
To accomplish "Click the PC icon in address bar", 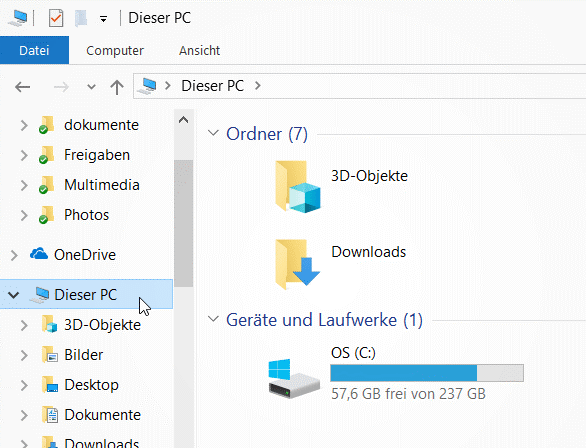I will tap(147, 86).
